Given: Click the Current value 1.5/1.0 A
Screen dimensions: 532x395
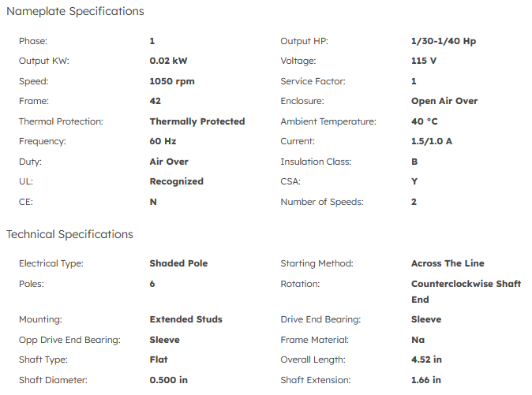Looking at the screenshot, I should tap(432, 141).
